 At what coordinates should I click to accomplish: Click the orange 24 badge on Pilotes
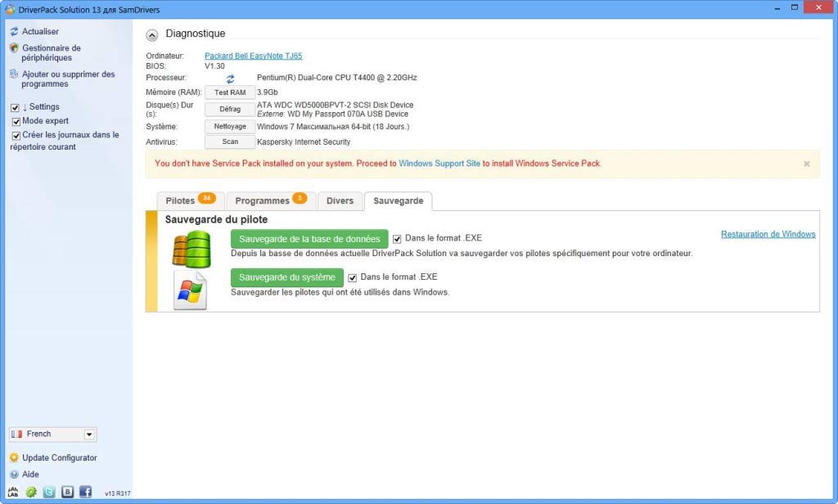pyautogui.click(x=207, y=198)
